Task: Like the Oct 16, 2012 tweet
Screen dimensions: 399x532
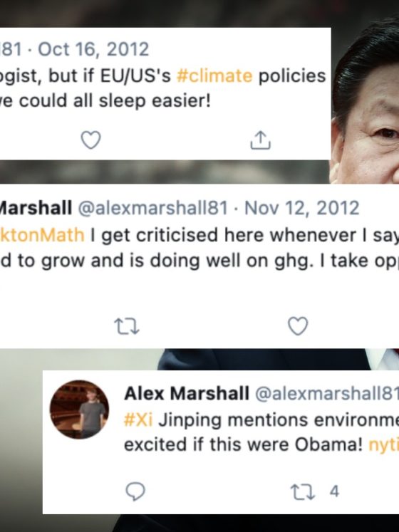Action: (x=90, y=140)
